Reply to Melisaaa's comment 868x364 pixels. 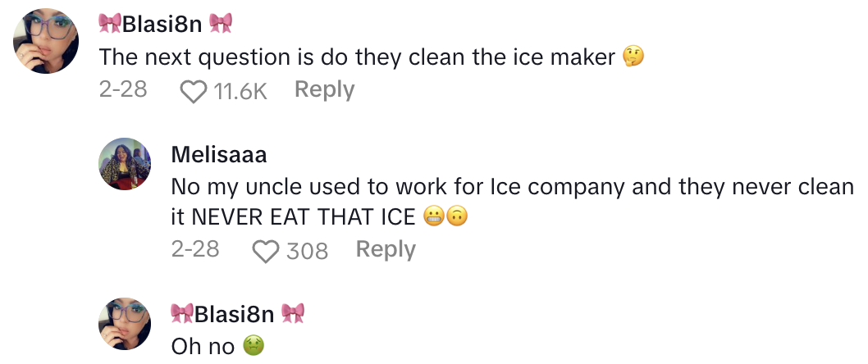[x=386, y=250]
